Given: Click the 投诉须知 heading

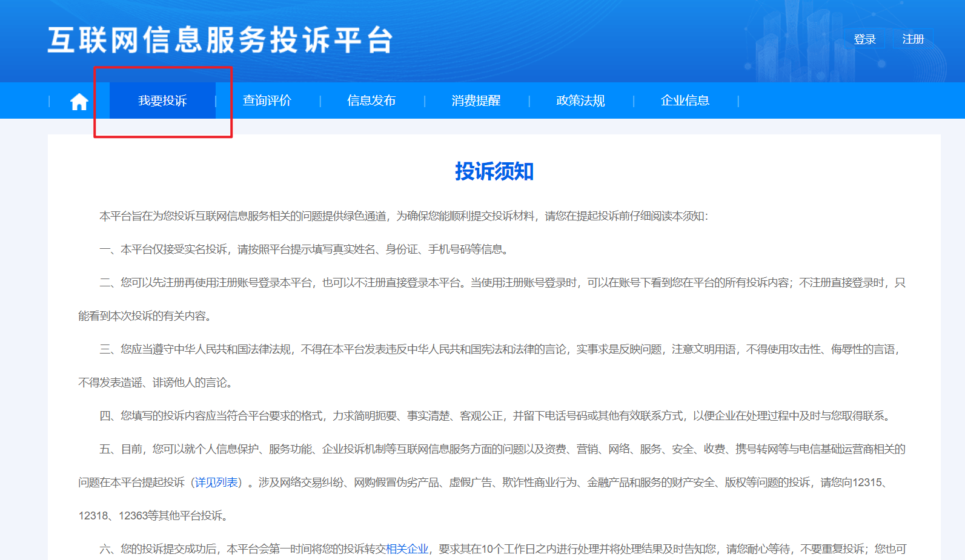Looking at the screenshot, I should click(x=494, y=171).
